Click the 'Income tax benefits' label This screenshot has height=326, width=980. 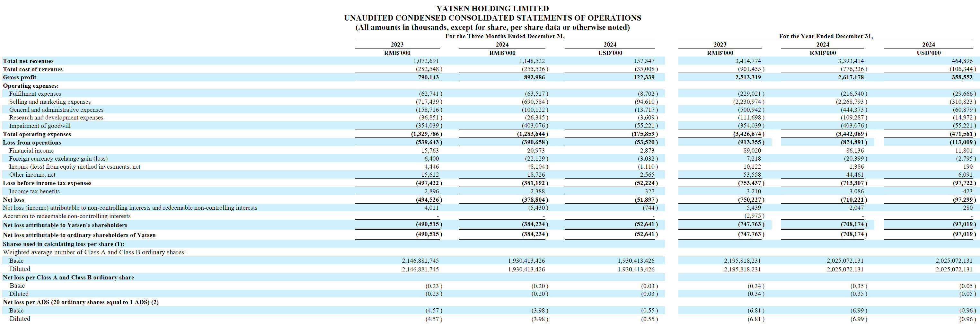click(34, 191)
